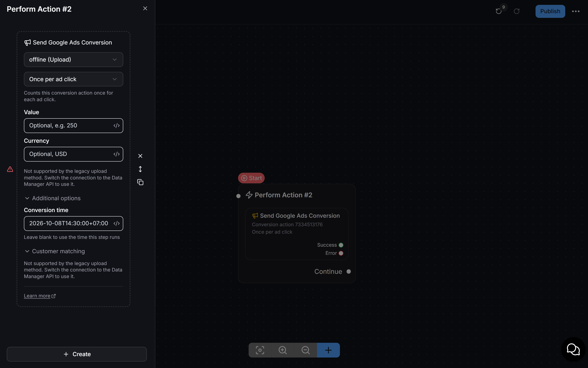Click the Send Google Ads Conversion card
Image resolution: width=588 pixels, height=368 pixels.
297,234
